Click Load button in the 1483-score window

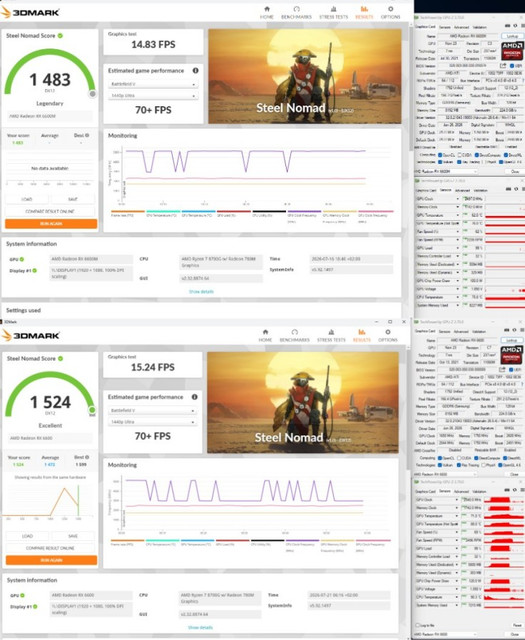pos(27,199)
